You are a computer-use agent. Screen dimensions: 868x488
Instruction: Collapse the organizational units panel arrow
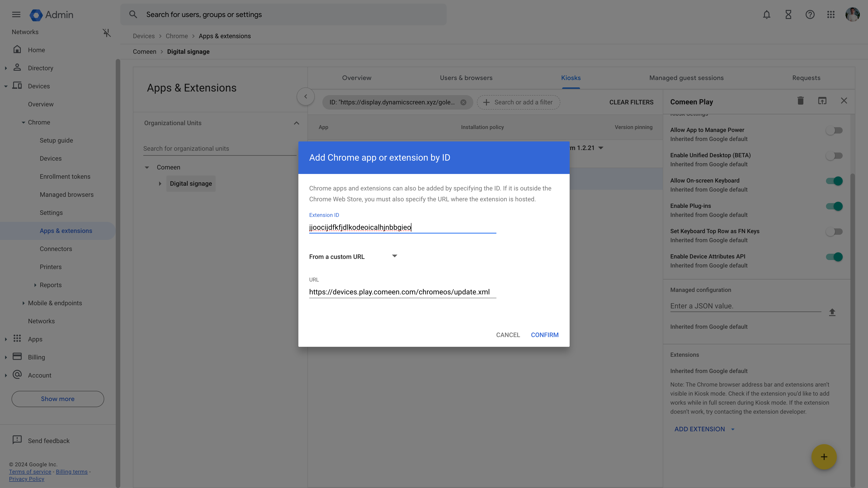(x=306, y=97)
